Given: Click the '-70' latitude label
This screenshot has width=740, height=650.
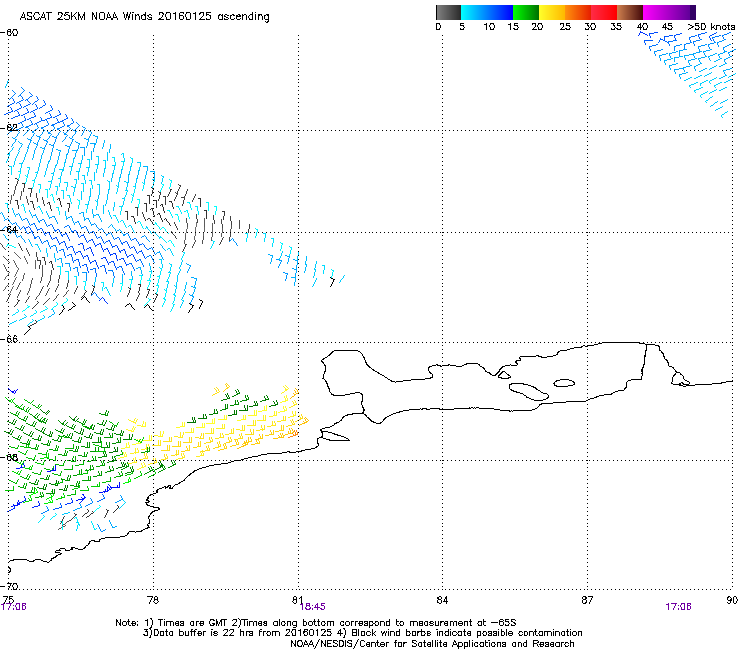Looking at the screenshot, I should tap(9, 586).
